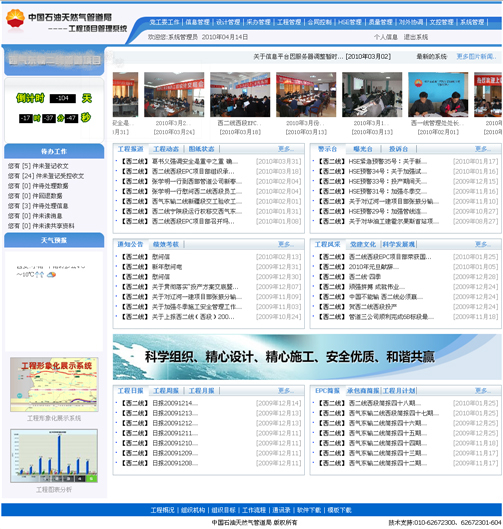503x529 pixels.
Task: Switch to the 科学发展观 tab
Action: pos(398,244)
